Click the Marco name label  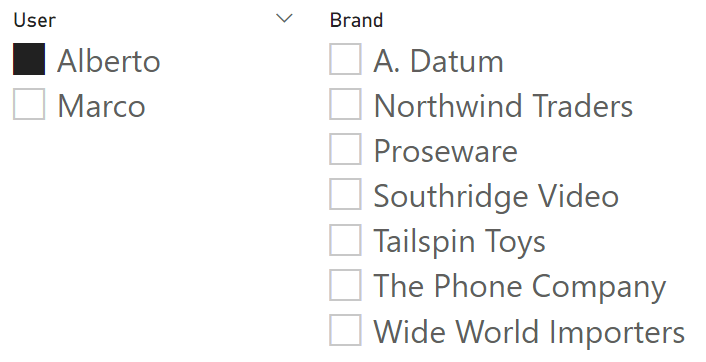click(x=101, y=106)
